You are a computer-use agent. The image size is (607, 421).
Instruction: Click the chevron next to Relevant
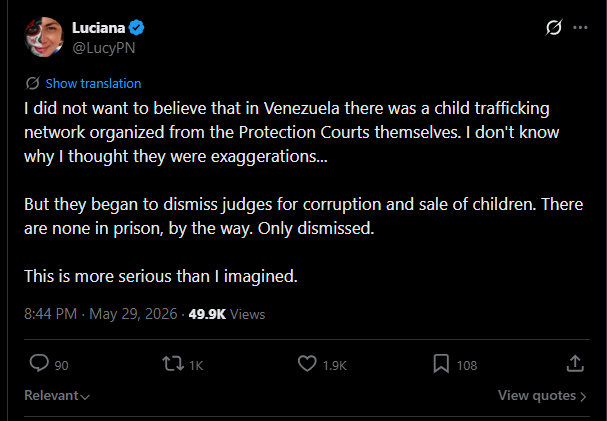(x=86, y=397)
